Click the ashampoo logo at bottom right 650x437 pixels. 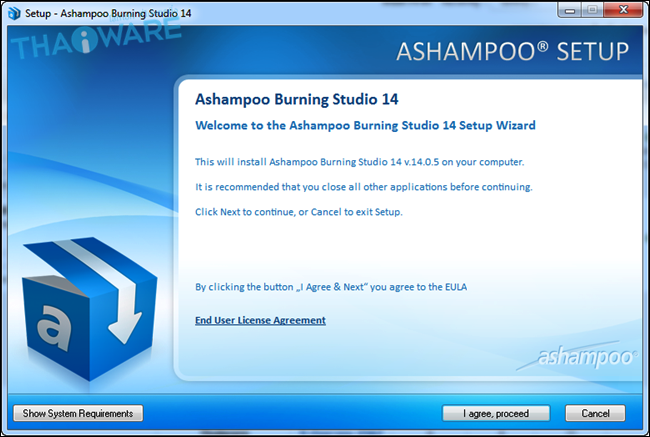[x=577, y=356]
